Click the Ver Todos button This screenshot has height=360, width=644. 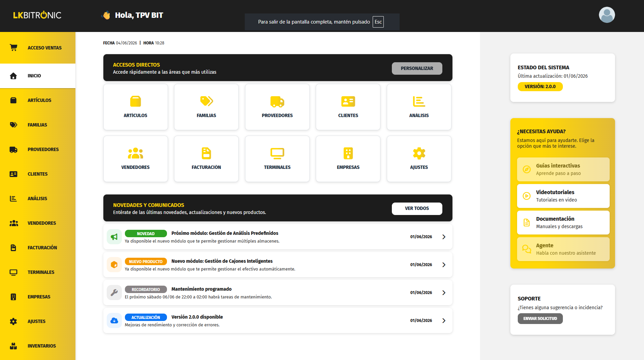(417, 209)
